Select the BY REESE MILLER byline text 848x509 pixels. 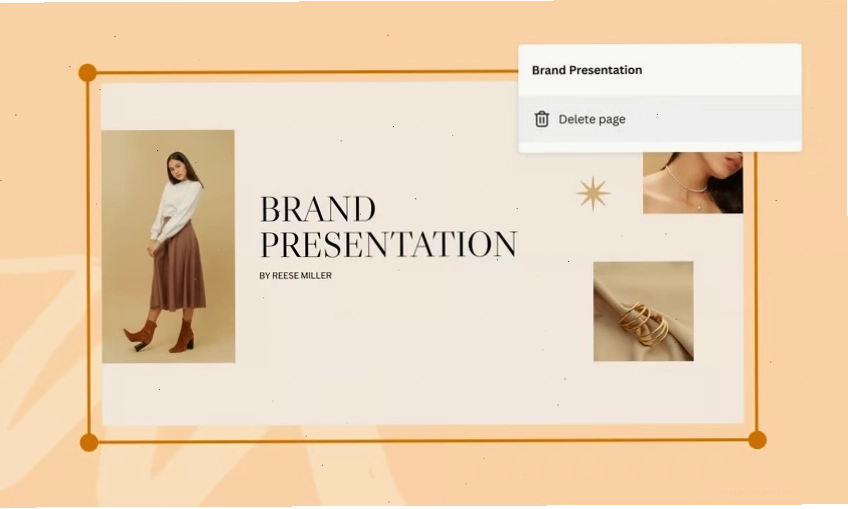[295, 275]
